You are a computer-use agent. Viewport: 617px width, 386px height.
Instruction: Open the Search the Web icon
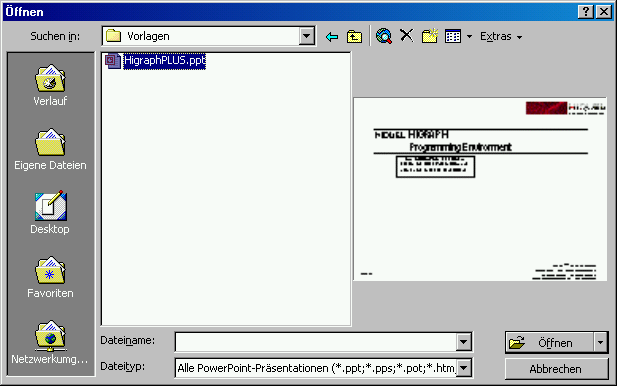(x=384, y=36)
